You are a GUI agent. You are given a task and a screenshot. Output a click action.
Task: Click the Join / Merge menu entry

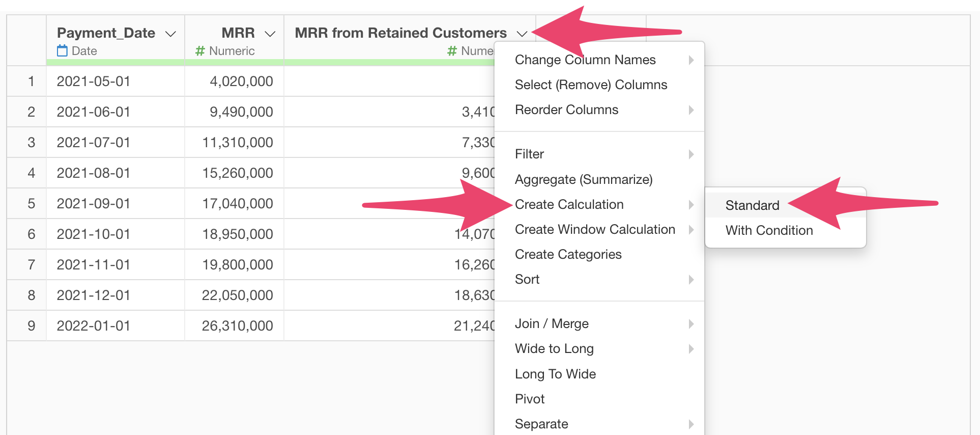[x=552, y=323]
